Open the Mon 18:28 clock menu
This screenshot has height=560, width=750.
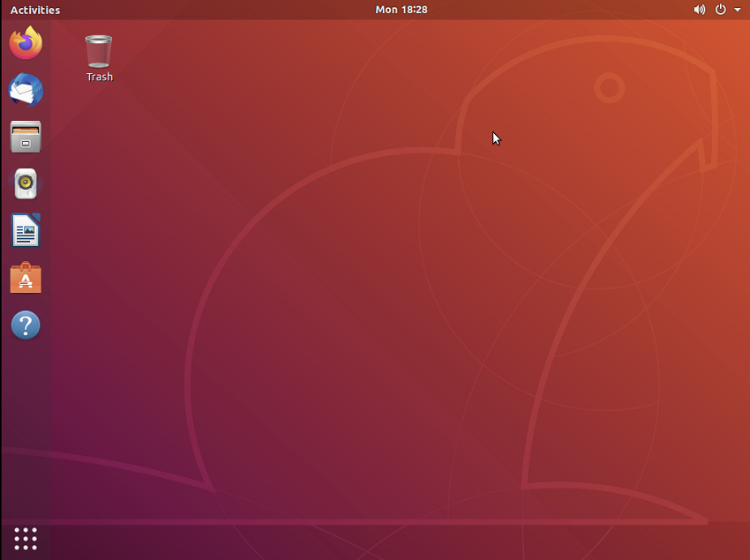[x=401, y=10]
